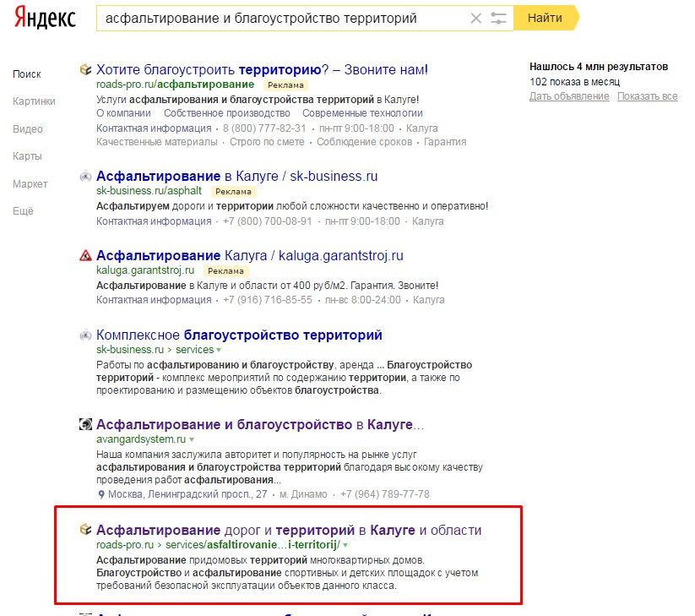Viewport: 695px width, 616px height.
Task: Clear the search query with the X icon
Action: click(x=475, y=19)
